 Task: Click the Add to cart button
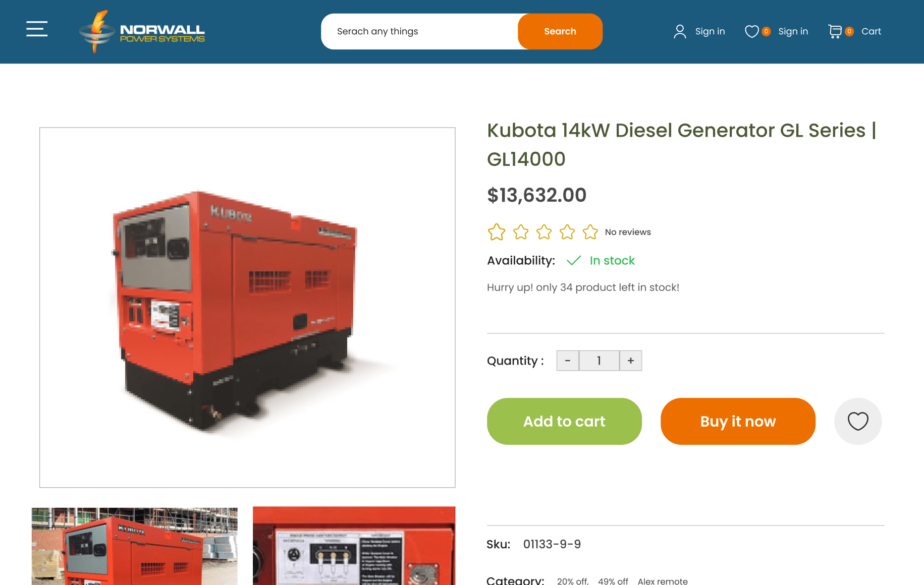tap(564, 421)
